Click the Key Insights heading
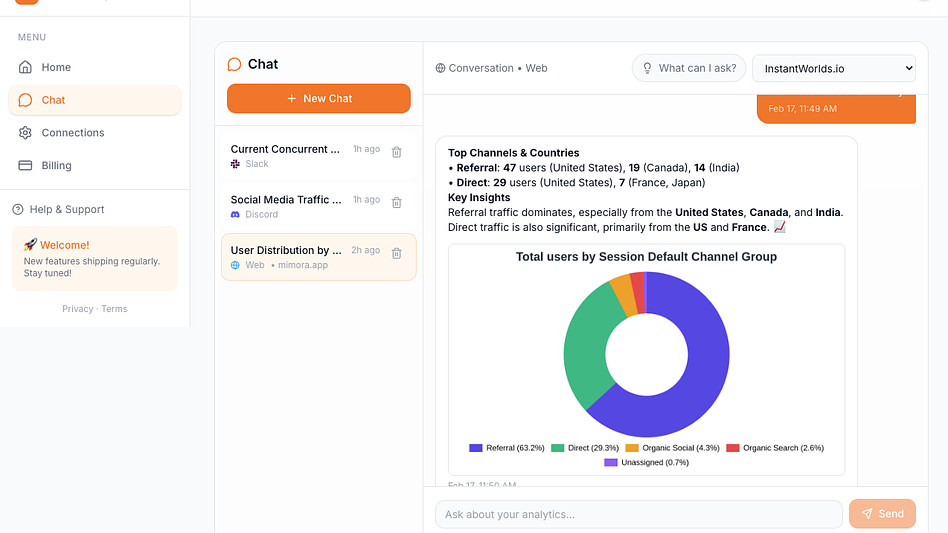 (479, 198)
